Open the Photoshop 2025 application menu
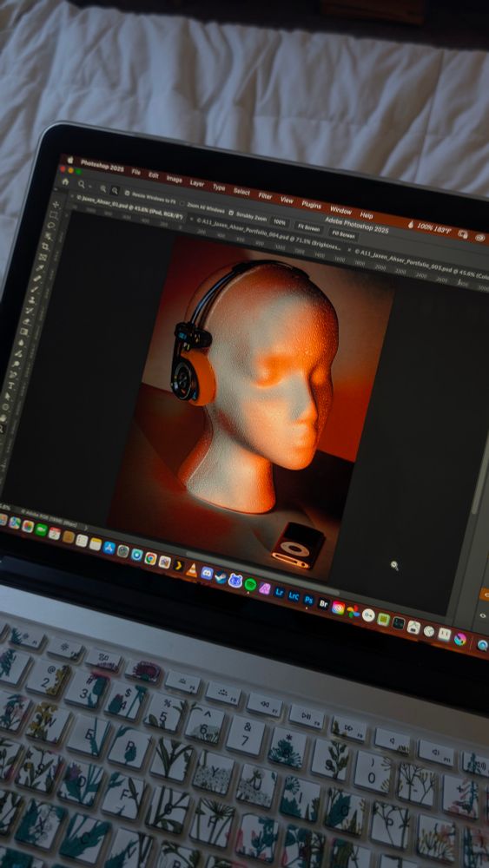This screenshot has height=868, width=489. click(x=102, y=166)
